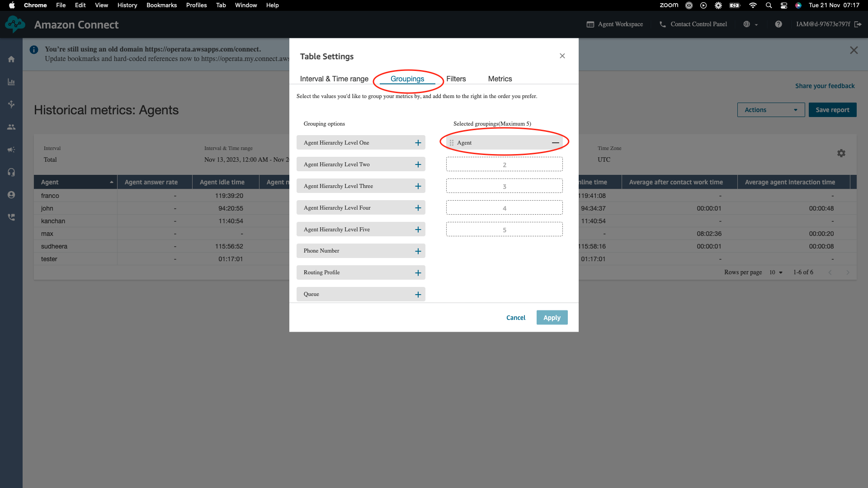Open the IAM user account name
868x488 pixels.
pos(823,24)
